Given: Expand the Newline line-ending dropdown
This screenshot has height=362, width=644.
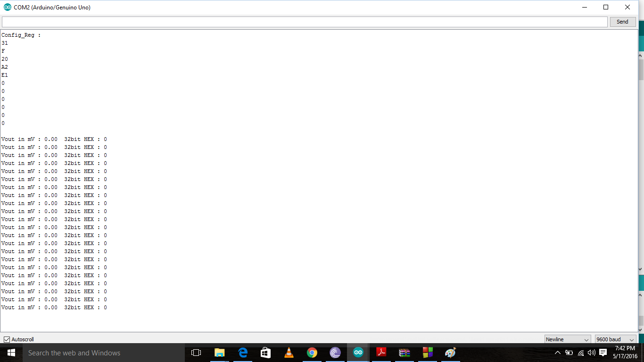Looking at the screenshot, I should pyautogui.click(x=568, y=339).
